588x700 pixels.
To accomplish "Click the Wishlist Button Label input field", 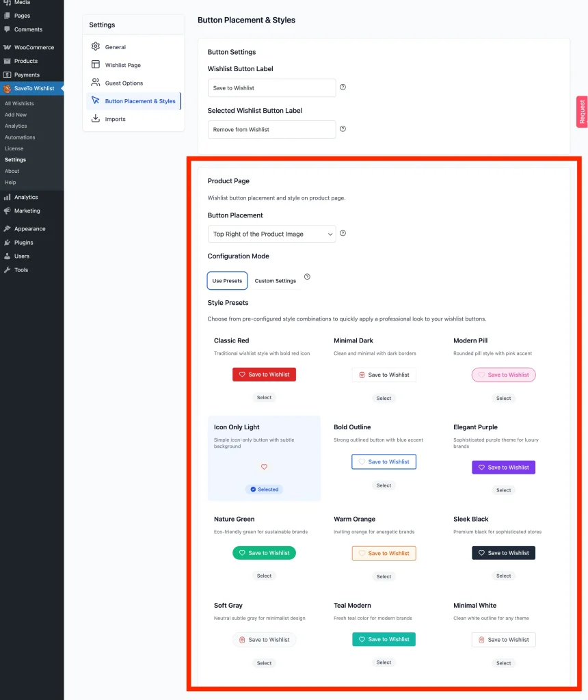I will pos(271,88).
